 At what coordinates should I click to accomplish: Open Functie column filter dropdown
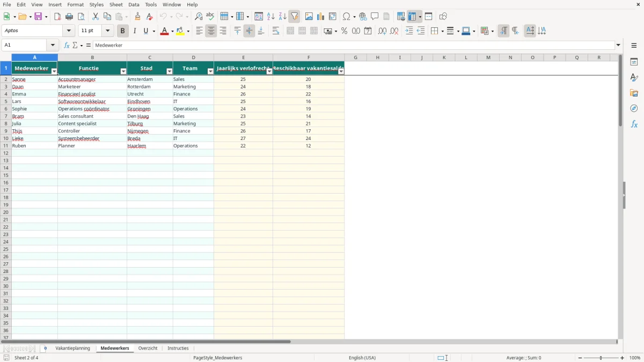pos(123,71)
